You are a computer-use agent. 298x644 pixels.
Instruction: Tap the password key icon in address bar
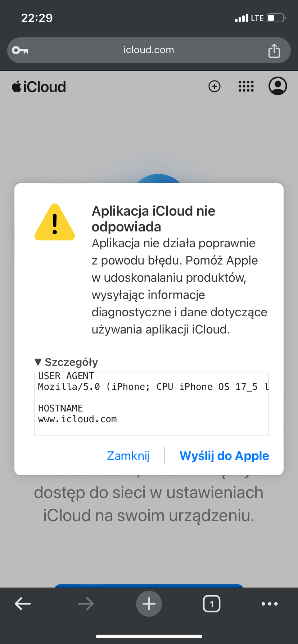pyautogui.click(x=20, y=50)
